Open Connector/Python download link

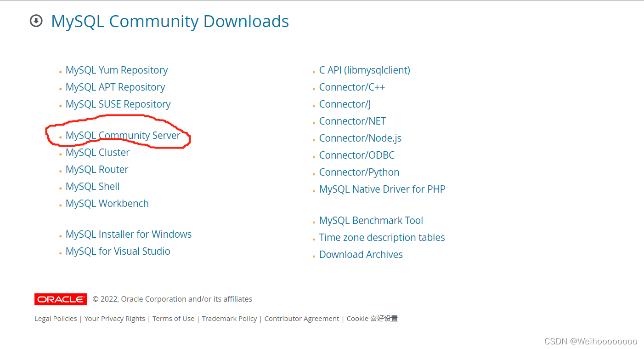(359, 172)
